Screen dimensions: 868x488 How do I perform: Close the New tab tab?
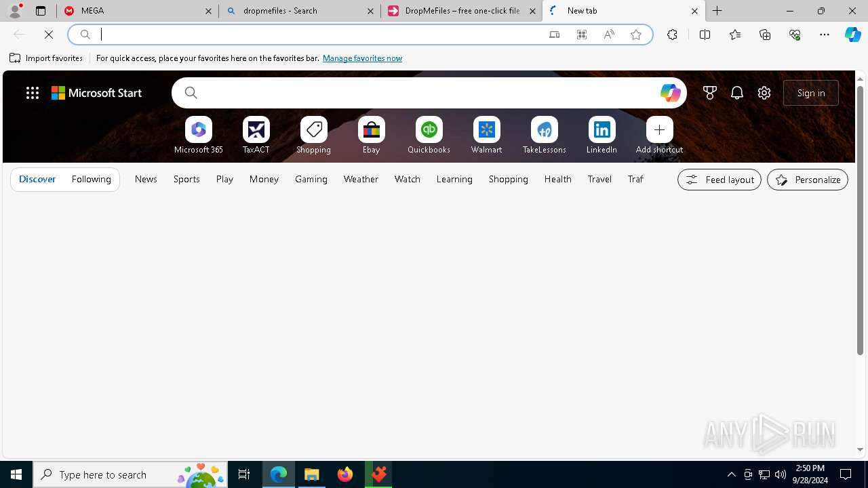pos(694,11)
